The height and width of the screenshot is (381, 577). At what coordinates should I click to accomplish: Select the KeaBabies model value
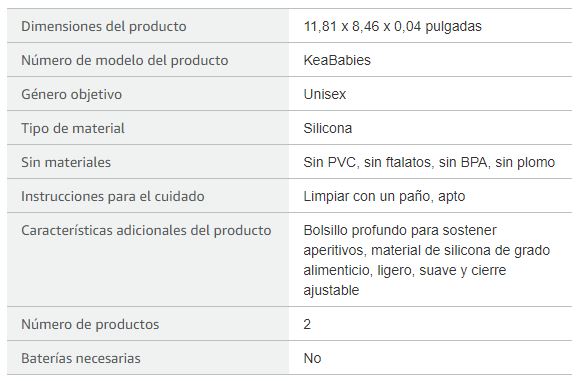click(x=337, y=60)
